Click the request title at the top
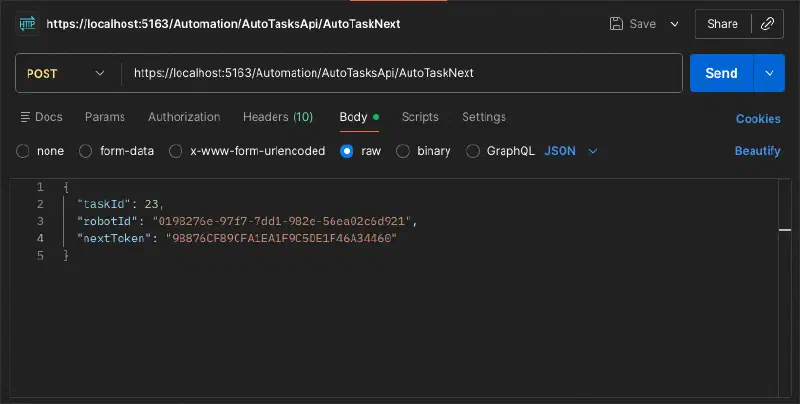 coord(223,24)
